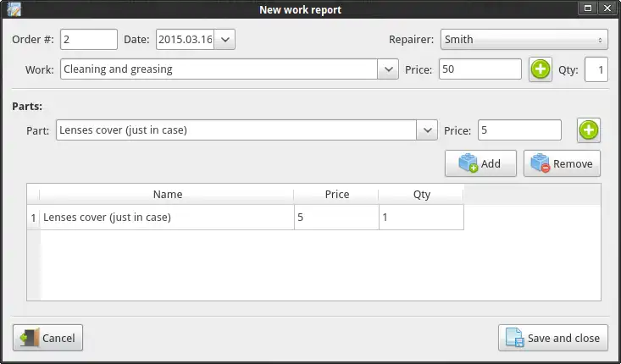The height and width of the screenshot is (364, 621).
Task: Open the Repairer dropdown showing Smith
Action: coord(524,40)
